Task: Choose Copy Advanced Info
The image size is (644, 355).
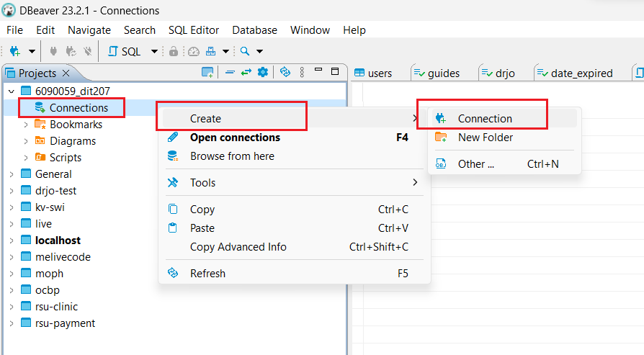Action: (x=293, y=247)
